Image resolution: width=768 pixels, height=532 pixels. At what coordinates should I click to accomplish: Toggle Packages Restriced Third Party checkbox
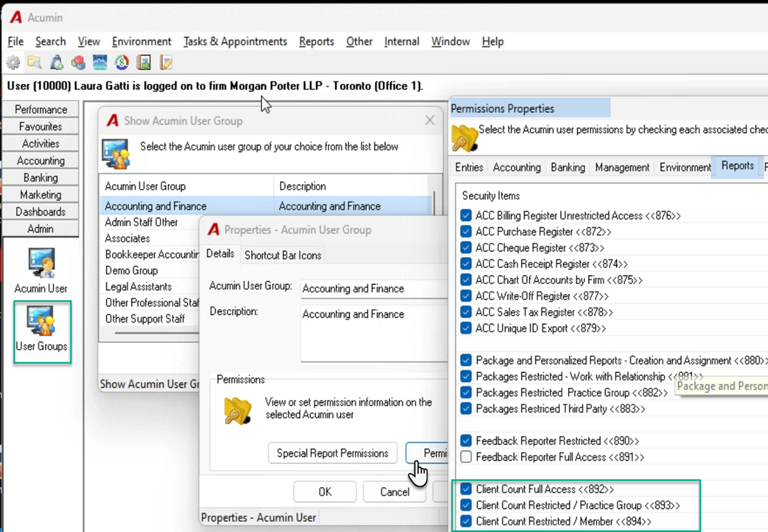(x=466, y=409)
